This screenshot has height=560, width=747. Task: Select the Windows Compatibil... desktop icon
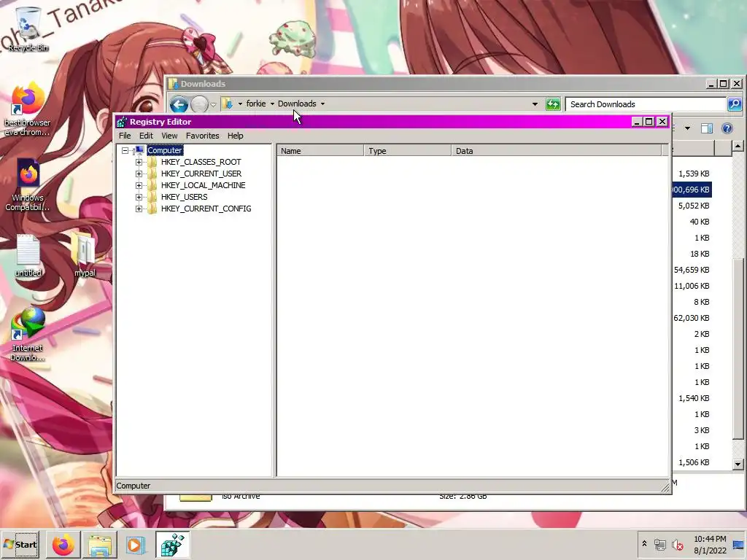click(27, 184)
